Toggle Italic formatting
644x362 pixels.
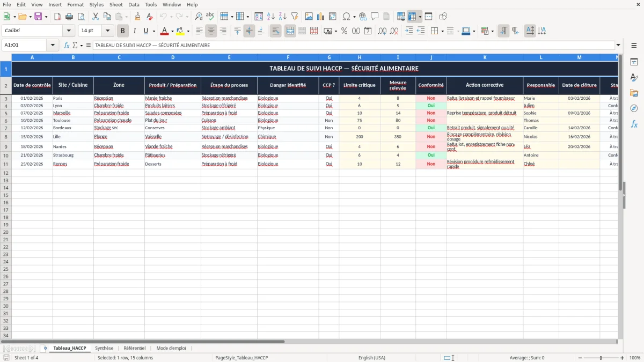[x=135, y=31]
